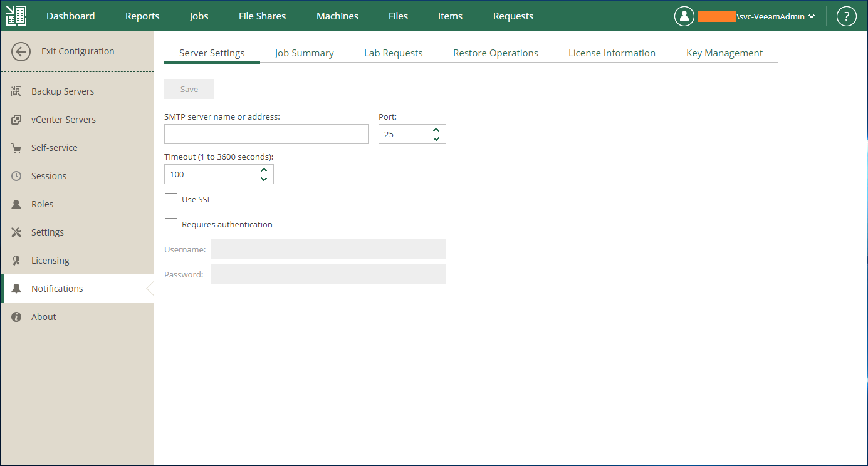
Task: Switch to the Job Summary tab
Action: [304, 53]
